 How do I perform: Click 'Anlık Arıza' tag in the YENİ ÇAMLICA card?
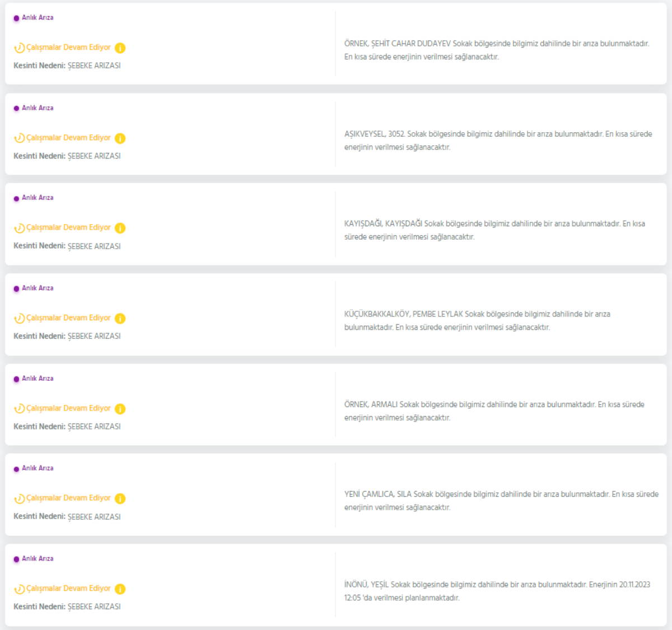[38, 468]
